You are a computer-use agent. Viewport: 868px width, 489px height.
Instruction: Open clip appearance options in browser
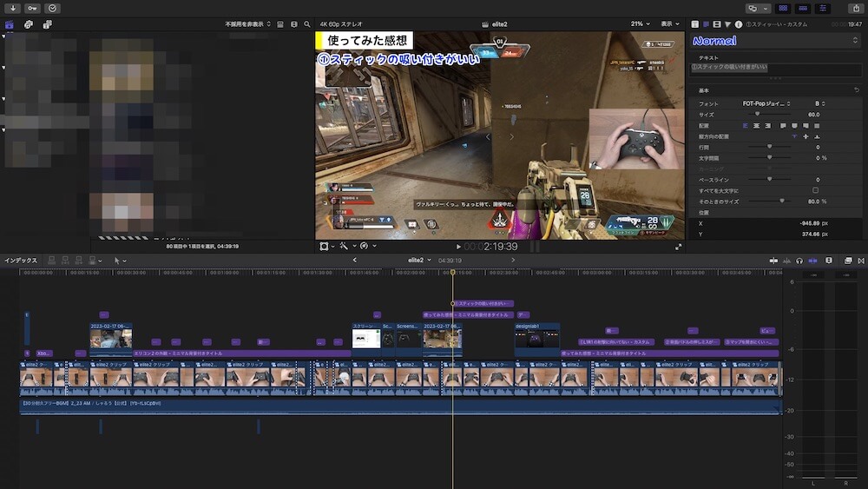click(x=294, y=24)
